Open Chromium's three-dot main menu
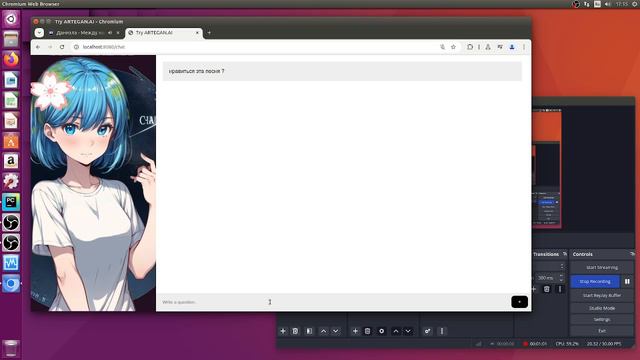This screenshot has height=360, width=640. (x=524, y=47)
